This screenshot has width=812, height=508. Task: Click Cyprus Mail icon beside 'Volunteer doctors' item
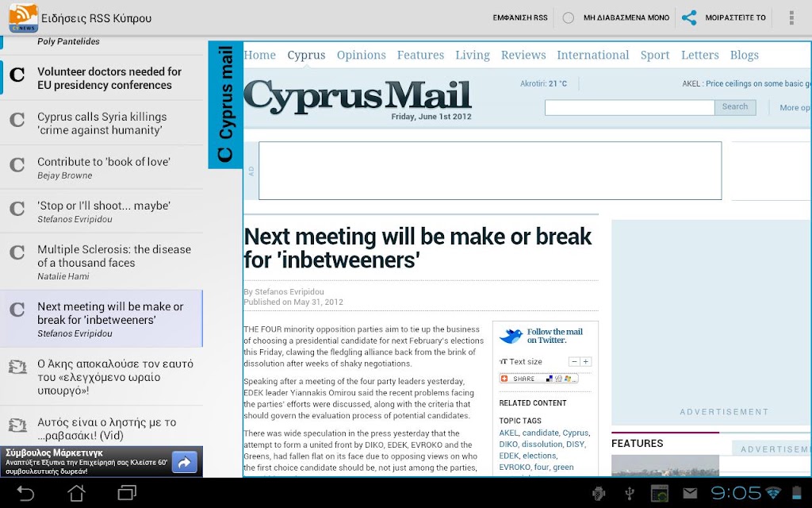pos(17,75)
